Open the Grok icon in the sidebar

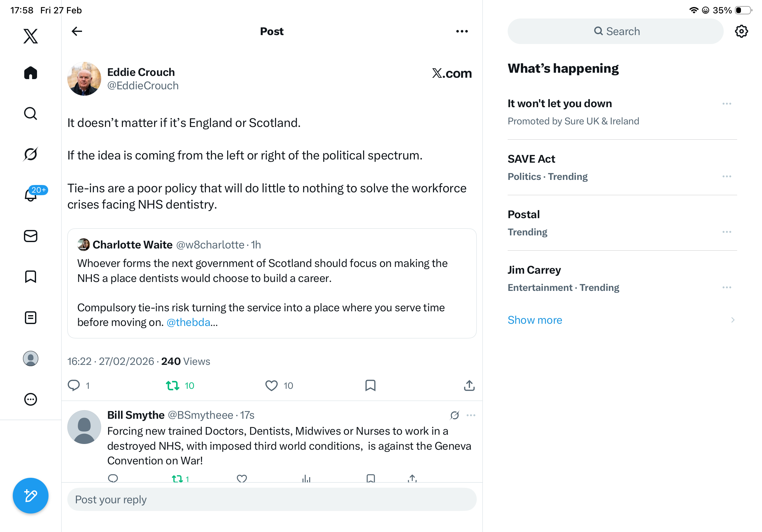click(31, 154)
